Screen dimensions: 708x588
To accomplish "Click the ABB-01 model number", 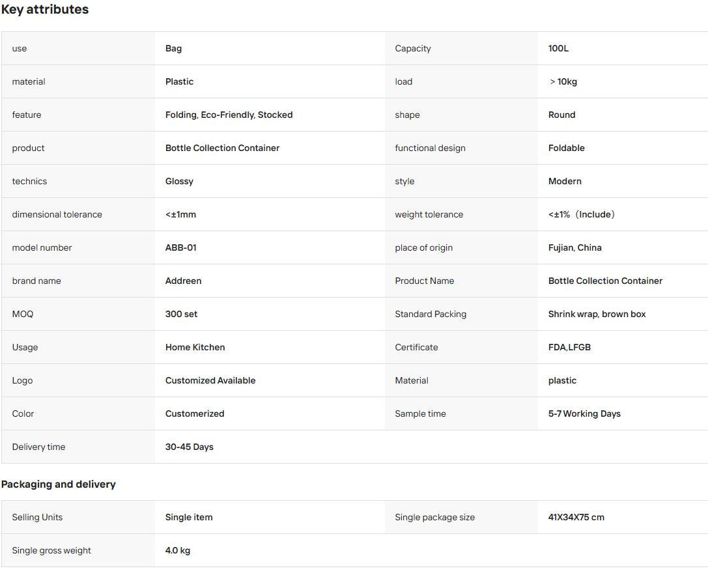I will click(x=180, y=247).
